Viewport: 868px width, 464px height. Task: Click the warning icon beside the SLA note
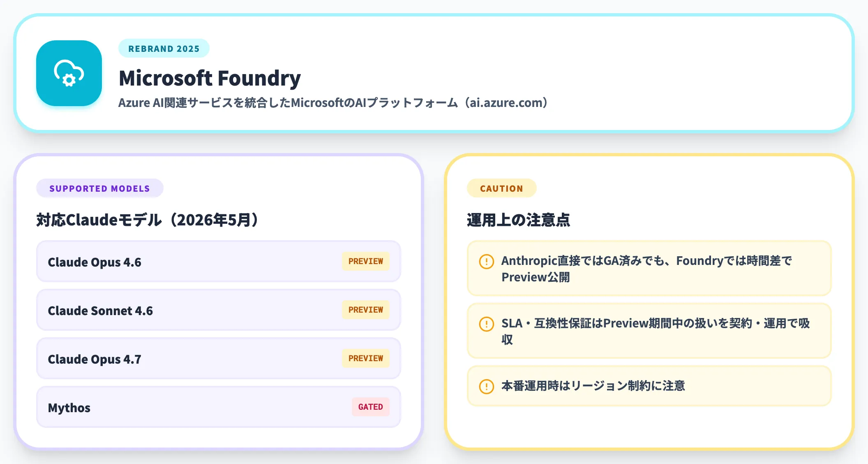pos(487,324)
